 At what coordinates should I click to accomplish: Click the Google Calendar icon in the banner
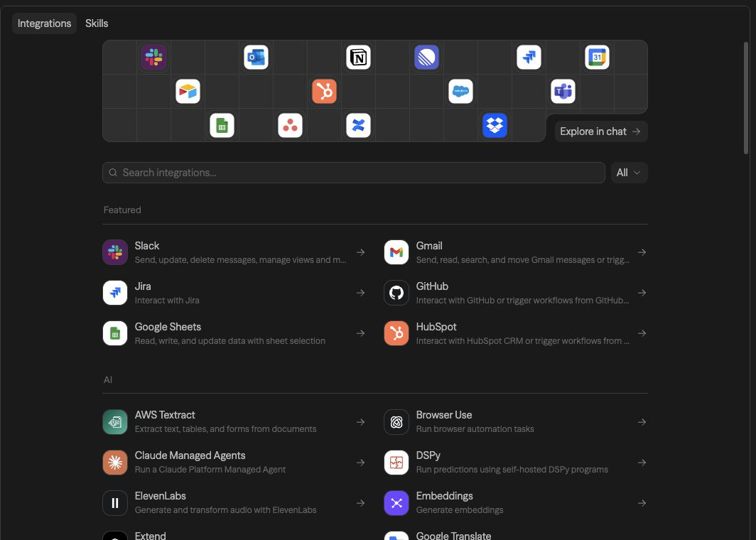[x=597, y=58]
